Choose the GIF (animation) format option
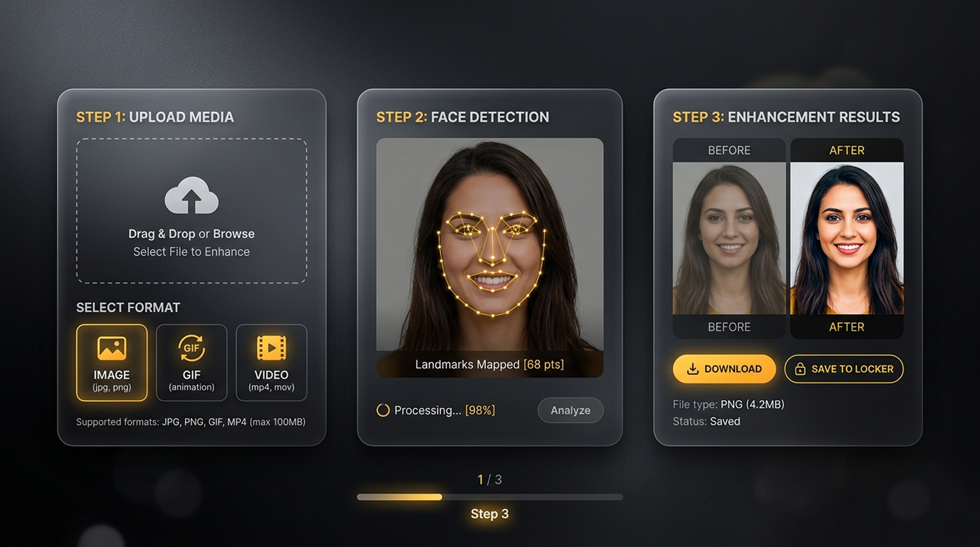 (191, 363)
